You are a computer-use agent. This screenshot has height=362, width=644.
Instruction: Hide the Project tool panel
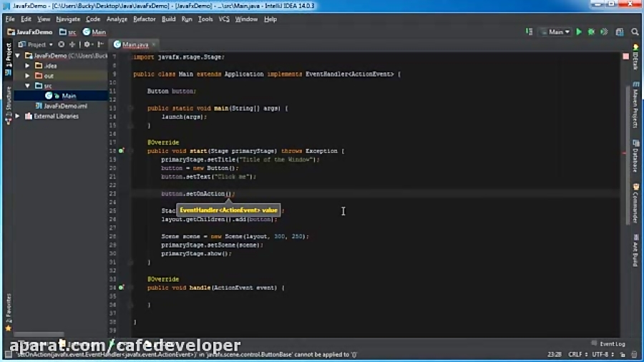[101, 44]
